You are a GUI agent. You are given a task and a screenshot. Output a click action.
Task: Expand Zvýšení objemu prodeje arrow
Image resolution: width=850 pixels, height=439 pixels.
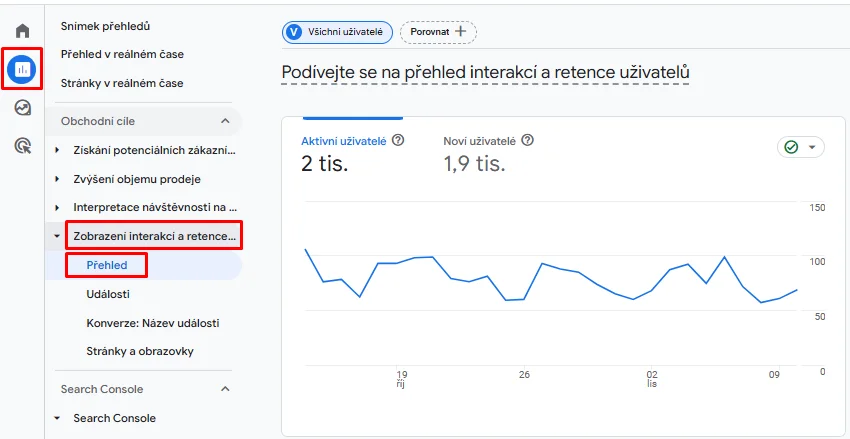pyautogui.click(x=57, y=179)
